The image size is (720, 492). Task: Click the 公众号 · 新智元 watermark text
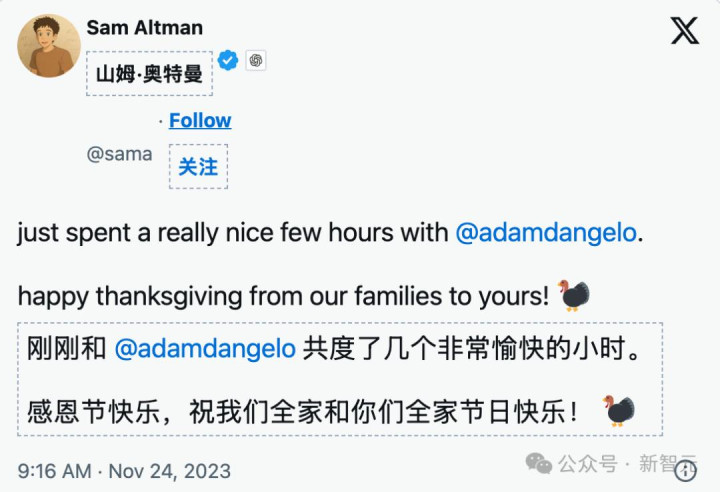(x=626, y=463)
